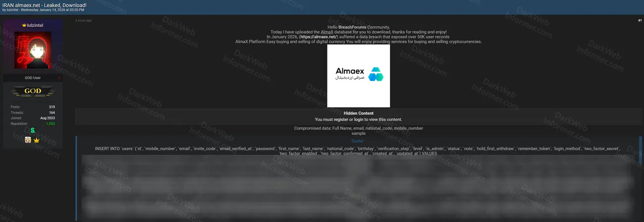Click the crown icon beside lulzintel username
This screenshot has height=222, width=644.
point(24,25)
